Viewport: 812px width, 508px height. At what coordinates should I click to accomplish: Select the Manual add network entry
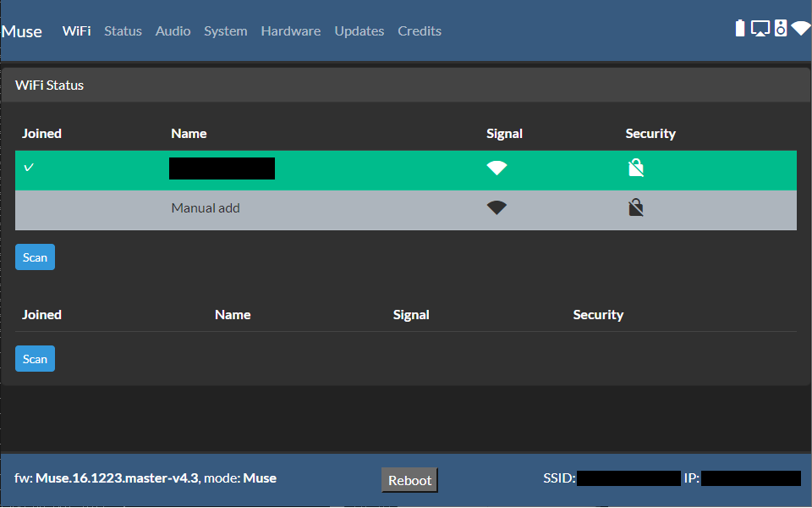405,210
